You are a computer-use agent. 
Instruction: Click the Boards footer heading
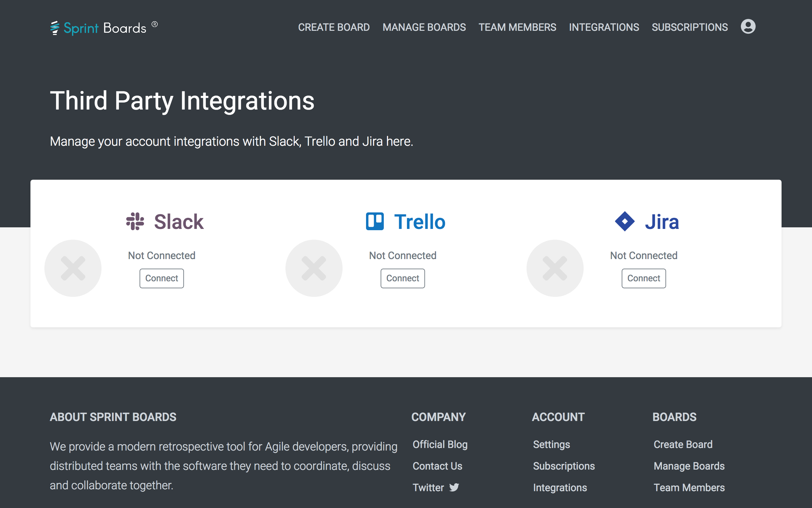pos(674,417)
